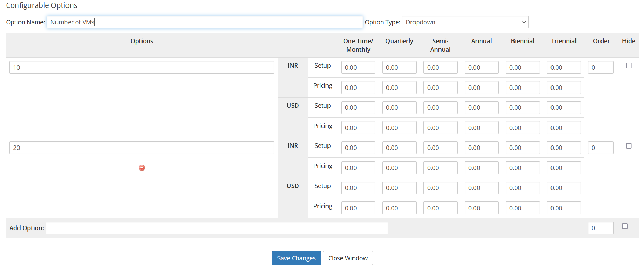Click option 20 USD Pricing Biennial field

point(522,208)
